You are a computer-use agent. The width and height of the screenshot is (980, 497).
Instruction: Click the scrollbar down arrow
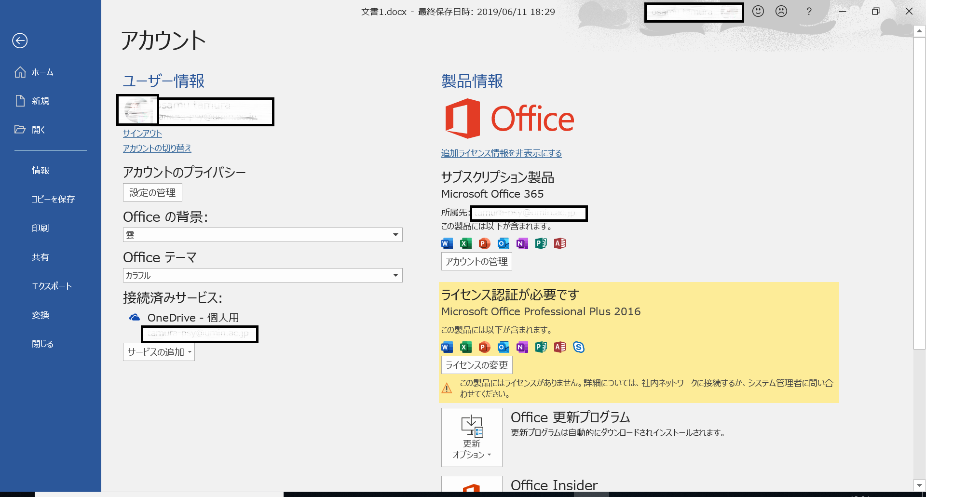919,485
